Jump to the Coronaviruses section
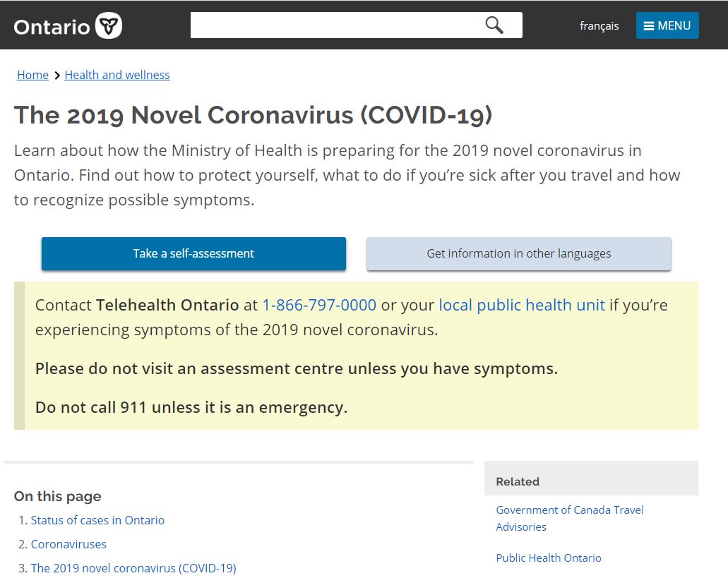Viewport: 728px width, 578px height. pos(68,544)
